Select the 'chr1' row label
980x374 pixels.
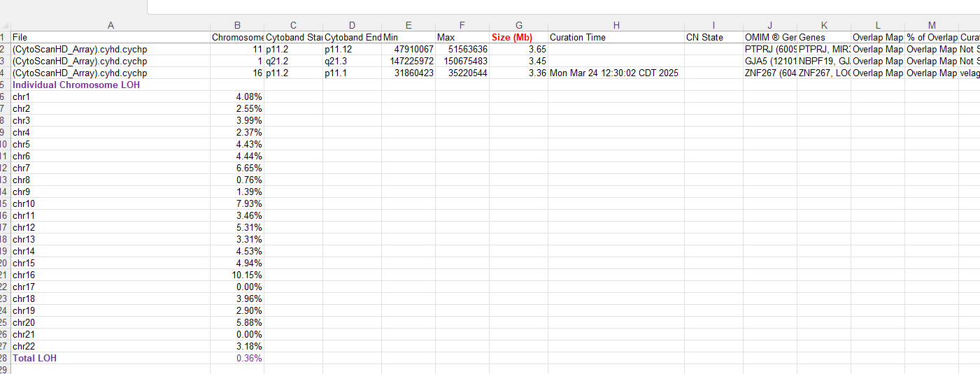[x=111, y=96]
